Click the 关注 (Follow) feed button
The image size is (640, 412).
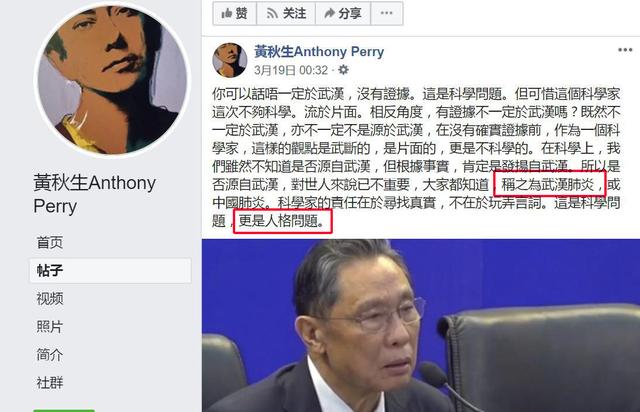(286, 13)
